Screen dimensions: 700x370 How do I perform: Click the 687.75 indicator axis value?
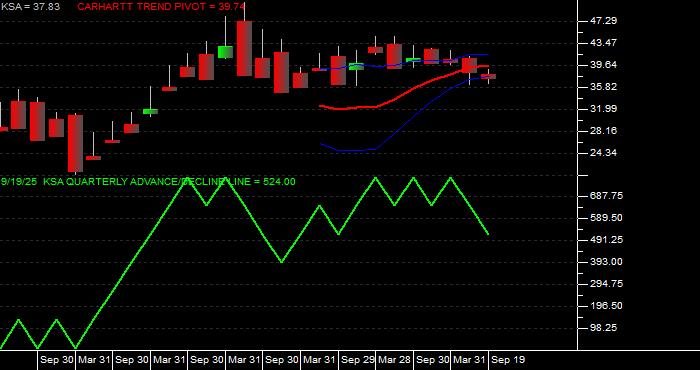pos(607,196)
